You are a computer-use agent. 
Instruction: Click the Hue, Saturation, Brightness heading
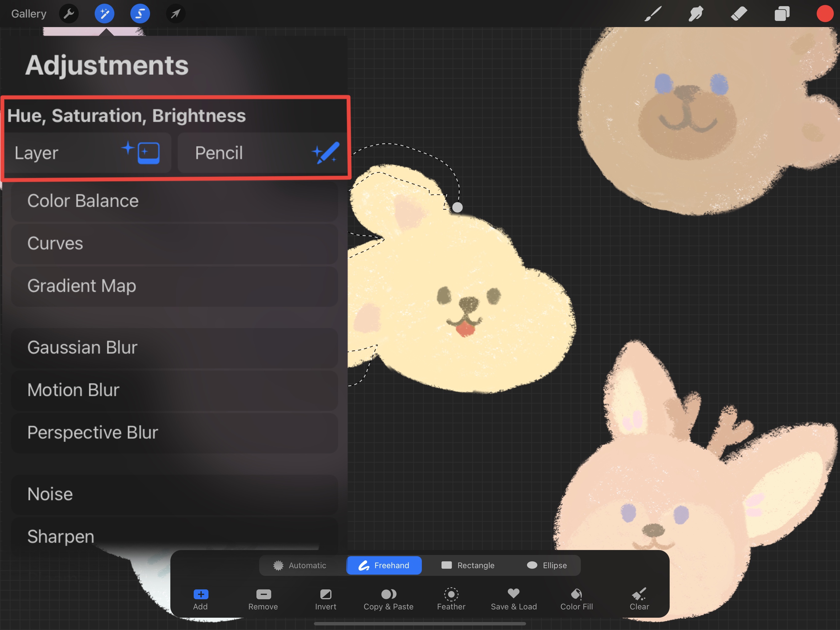tap(126, 116)
